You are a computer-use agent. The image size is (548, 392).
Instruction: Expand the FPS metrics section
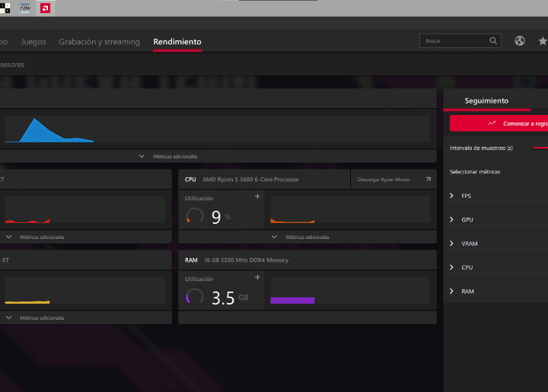[x=451, y=196]
